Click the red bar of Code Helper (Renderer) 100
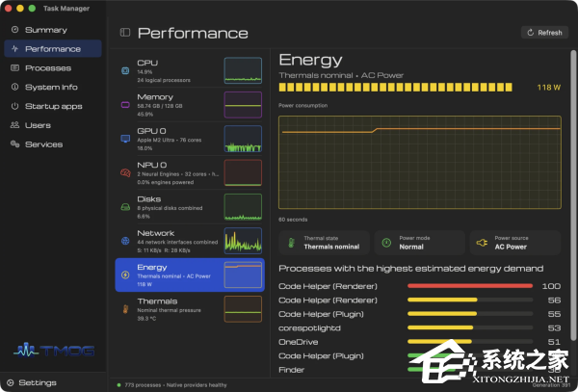Viewport: 578px width, 392px height. pos(470,286)
